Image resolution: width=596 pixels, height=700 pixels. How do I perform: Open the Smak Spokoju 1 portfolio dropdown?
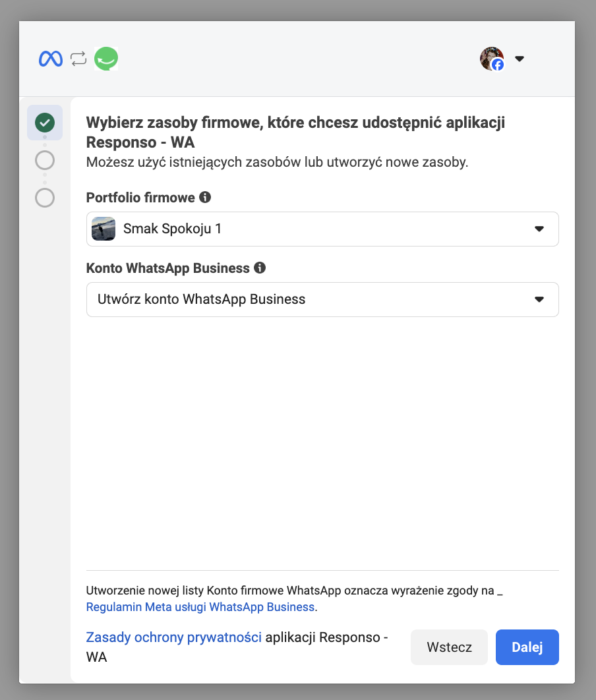click(x=539, y=229)
